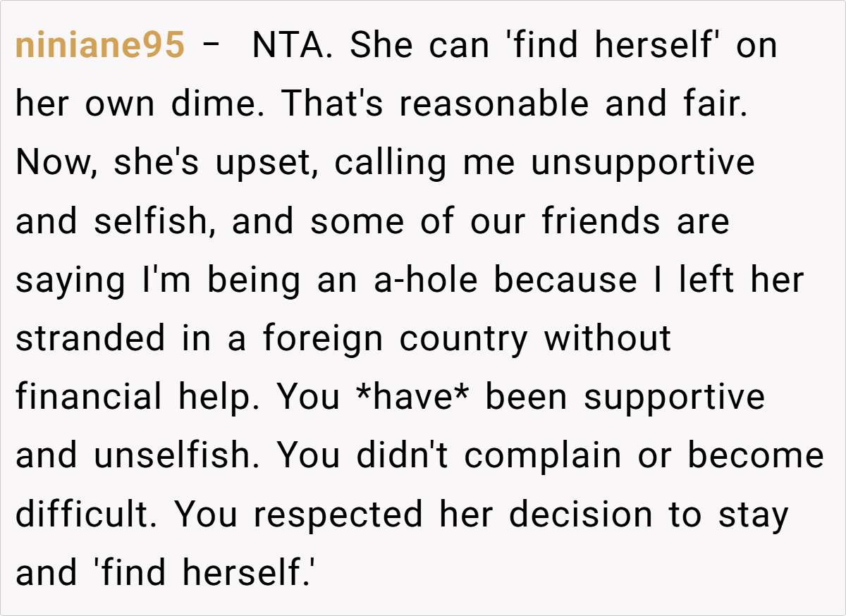Click the final 'find herself.' quote
The height and width of the screenshot is (616, 846).
(202, 572)
